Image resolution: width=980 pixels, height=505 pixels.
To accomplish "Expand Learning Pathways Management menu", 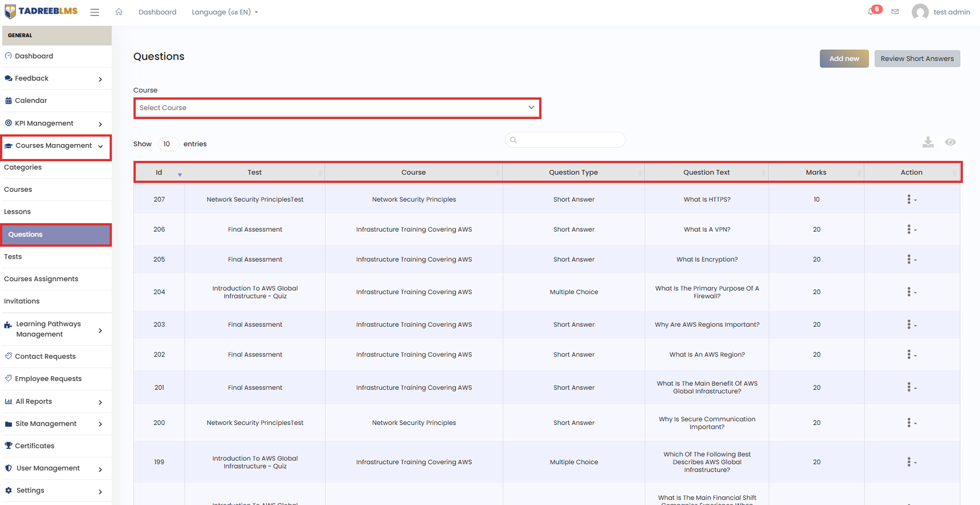I will click(x=100, y=330).
